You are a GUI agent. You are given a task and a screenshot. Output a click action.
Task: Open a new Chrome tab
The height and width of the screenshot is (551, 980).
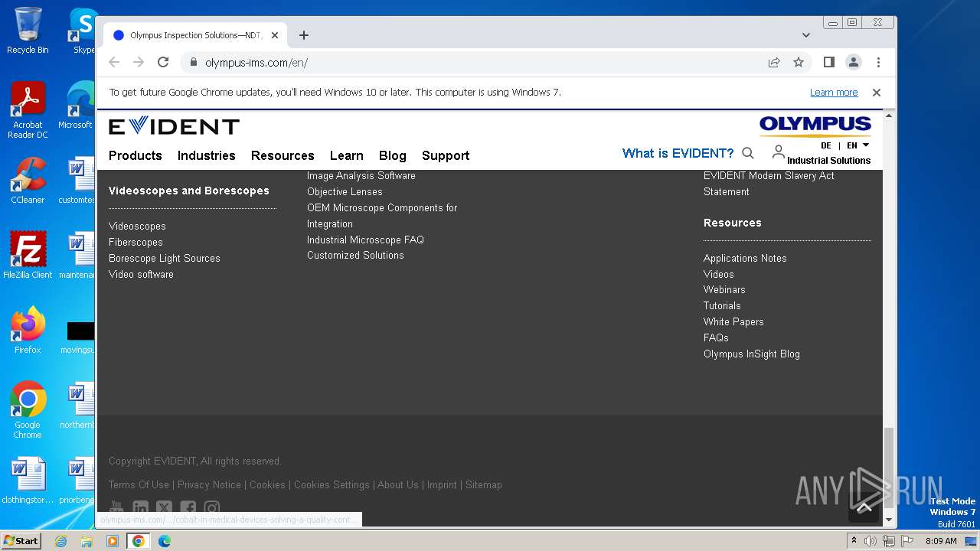[304, 35]
